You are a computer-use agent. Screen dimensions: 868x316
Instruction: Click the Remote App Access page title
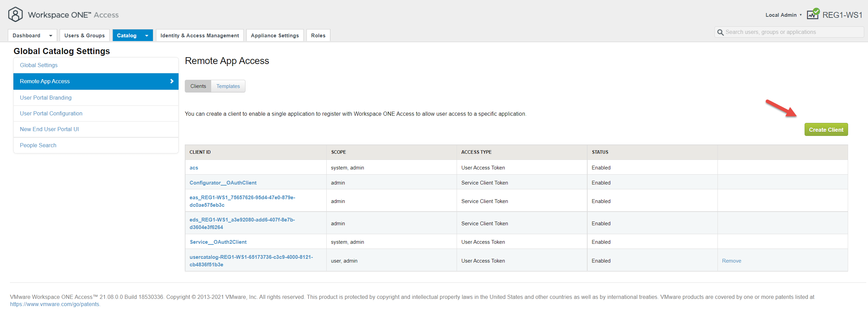[x=227, y=61]
